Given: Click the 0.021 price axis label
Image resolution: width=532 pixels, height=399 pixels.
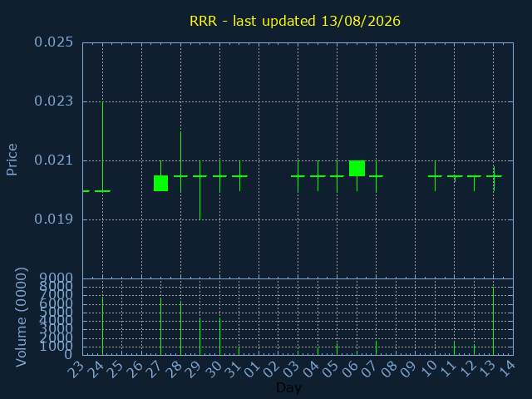Looking at the screenshot, I should [x=53, y=160].
